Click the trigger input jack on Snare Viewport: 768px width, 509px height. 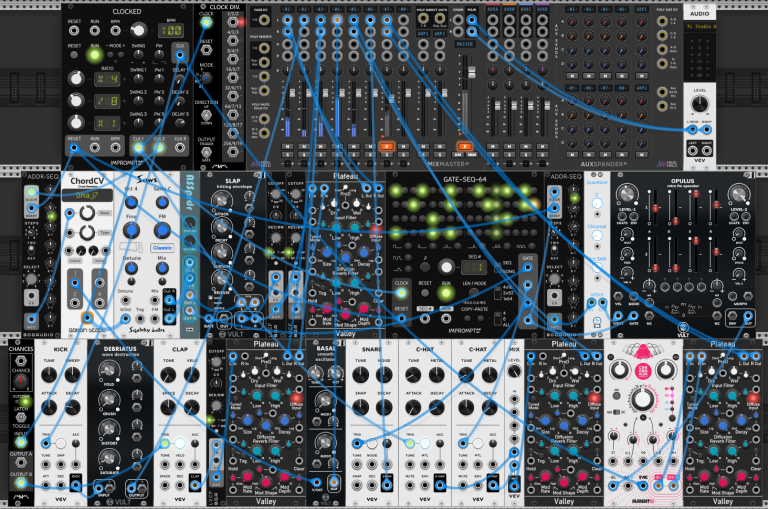[357, 444]
